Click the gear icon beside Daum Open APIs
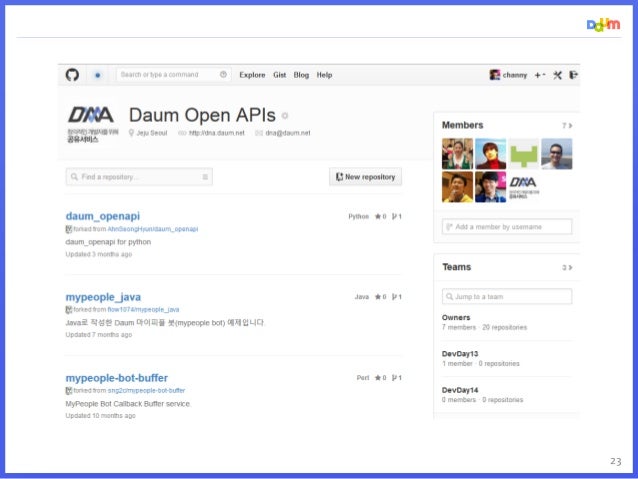This screenshot has height=479, width=638. click(x=285, y=116)
